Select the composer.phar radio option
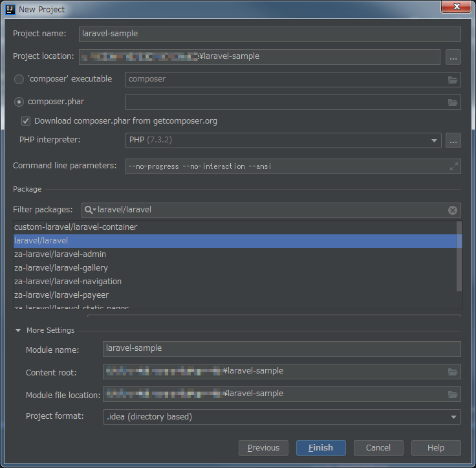 click(x=19, y=102)
